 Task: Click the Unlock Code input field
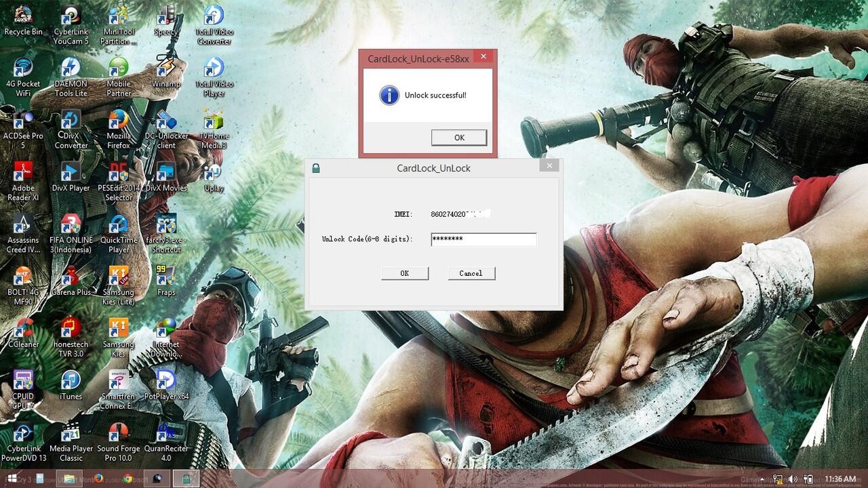click(x=484, y=239)
